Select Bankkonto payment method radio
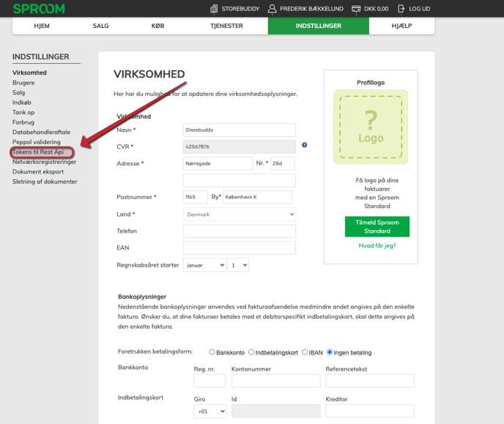This screenshot has height=424, width=504. point(212,352)
